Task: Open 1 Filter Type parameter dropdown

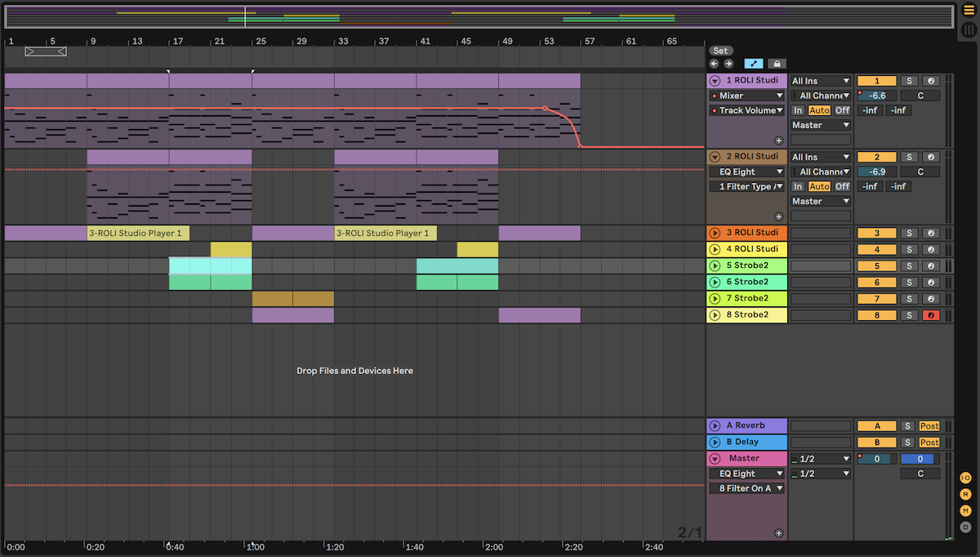Action: click(746, 186)
